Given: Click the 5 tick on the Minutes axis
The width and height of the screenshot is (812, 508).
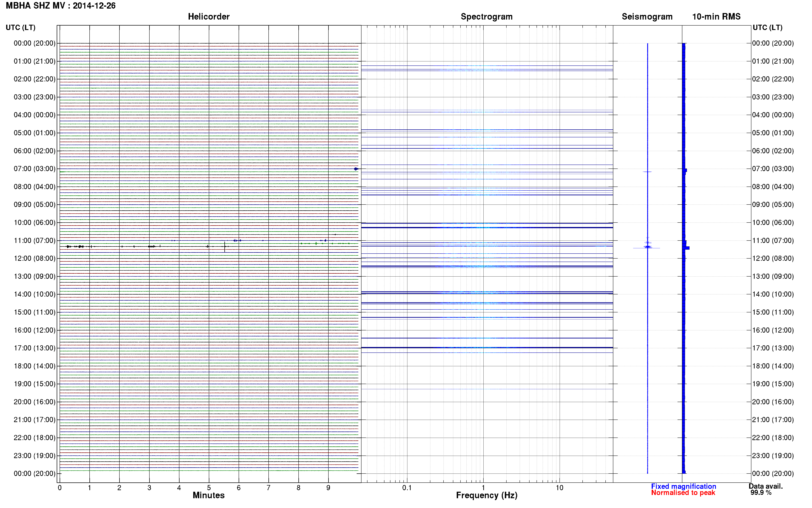Looking at the screenshot, I should [x=209, y=488].
